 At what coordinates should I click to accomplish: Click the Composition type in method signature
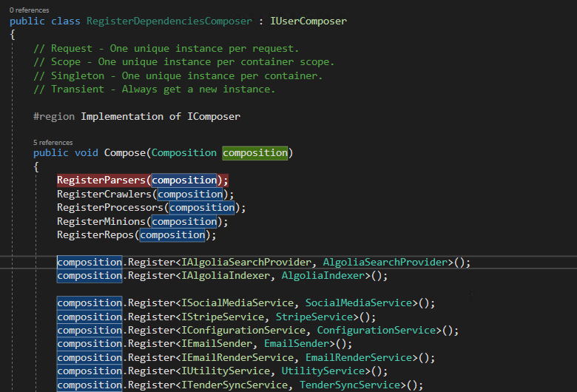pos(183,153)
